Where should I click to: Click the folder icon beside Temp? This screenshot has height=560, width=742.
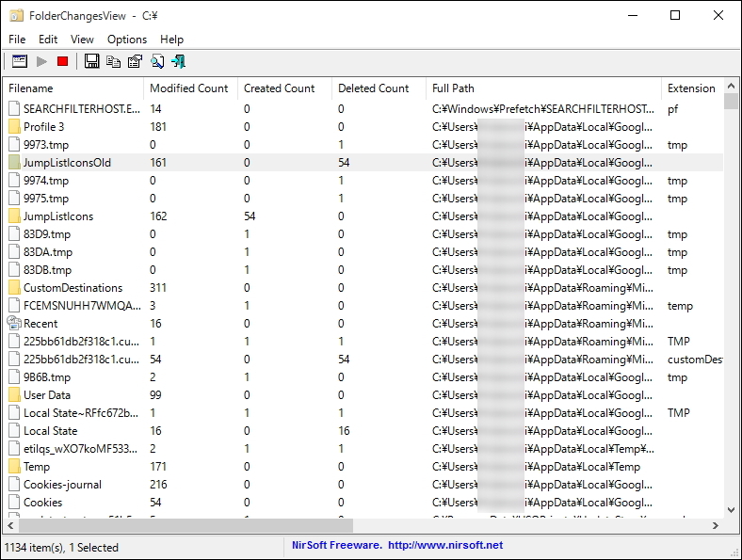click(x=15, y=466)
